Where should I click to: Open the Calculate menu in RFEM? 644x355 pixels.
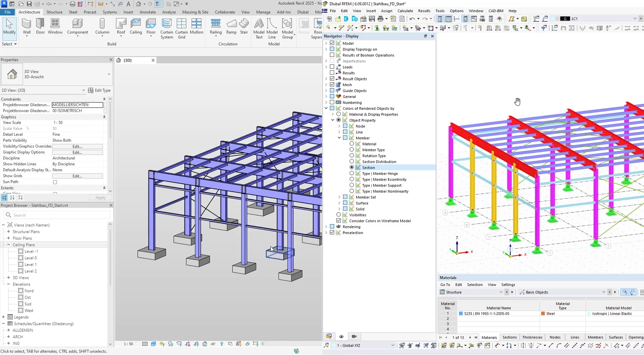tap(405, 11)
